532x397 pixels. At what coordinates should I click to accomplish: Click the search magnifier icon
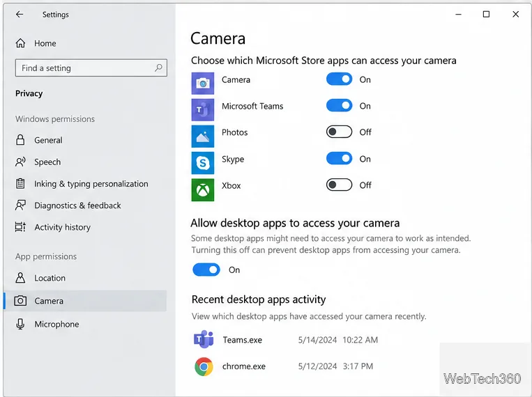pyautogui.click(x=158, y=68)
